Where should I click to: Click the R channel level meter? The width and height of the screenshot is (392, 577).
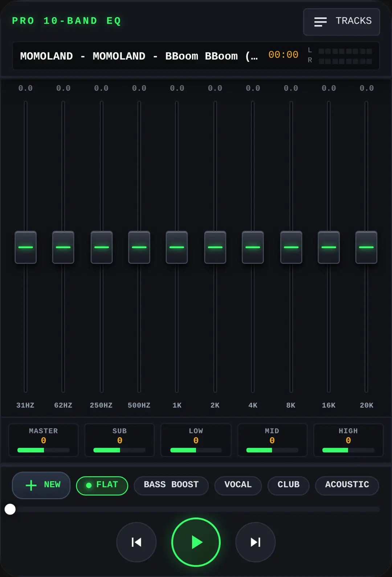345,61
